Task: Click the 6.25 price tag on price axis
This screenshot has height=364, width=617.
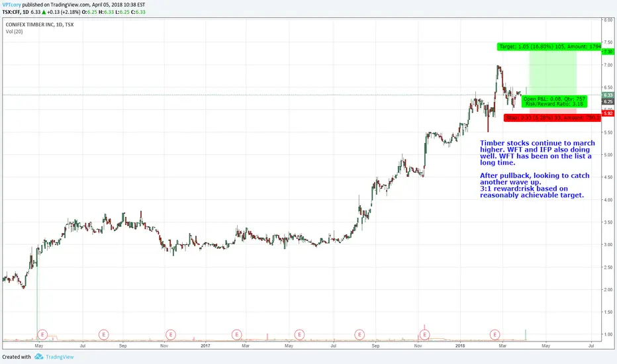Action: 608,101
